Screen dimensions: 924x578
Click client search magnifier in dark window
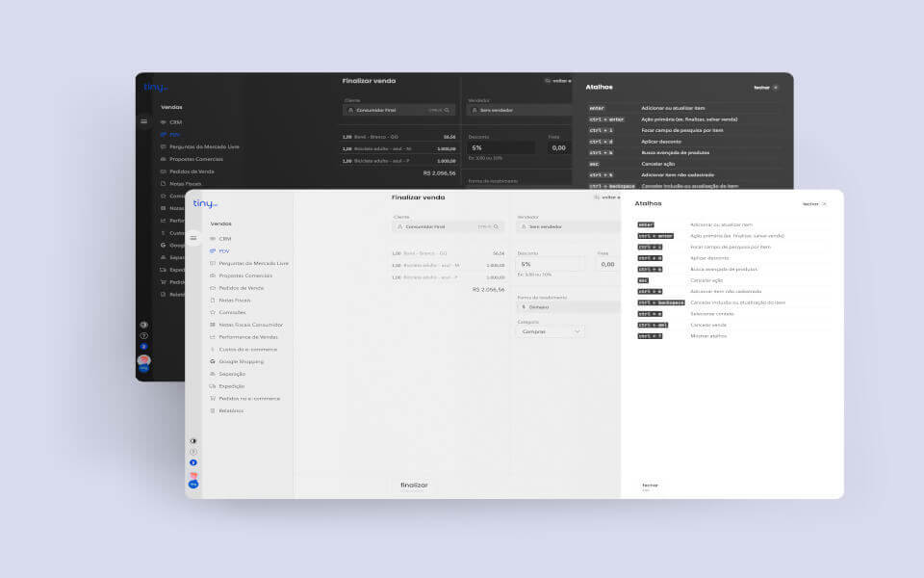447,110
